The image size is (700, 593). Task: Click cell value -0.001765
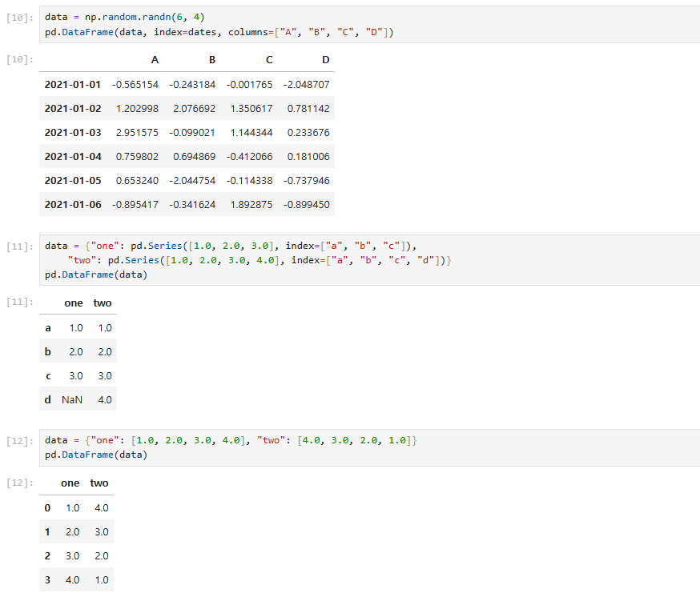[x=250, y=85]
